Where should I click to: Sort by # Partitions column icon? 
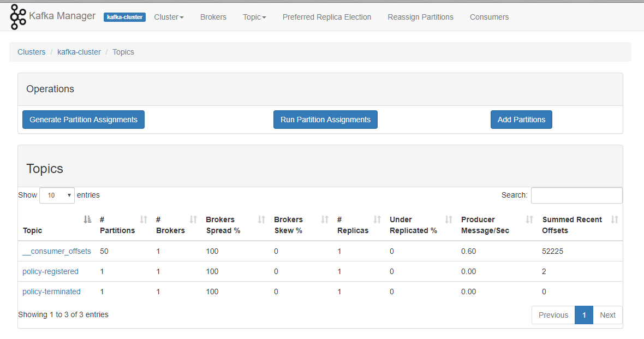click(x=144, y=219)
